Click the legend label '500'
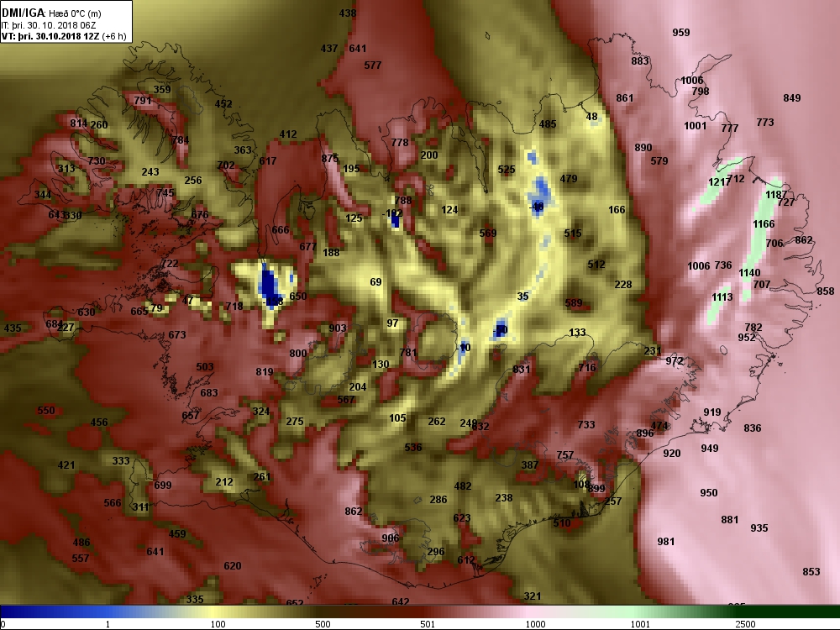840x630 pixels. coord(323,624)
